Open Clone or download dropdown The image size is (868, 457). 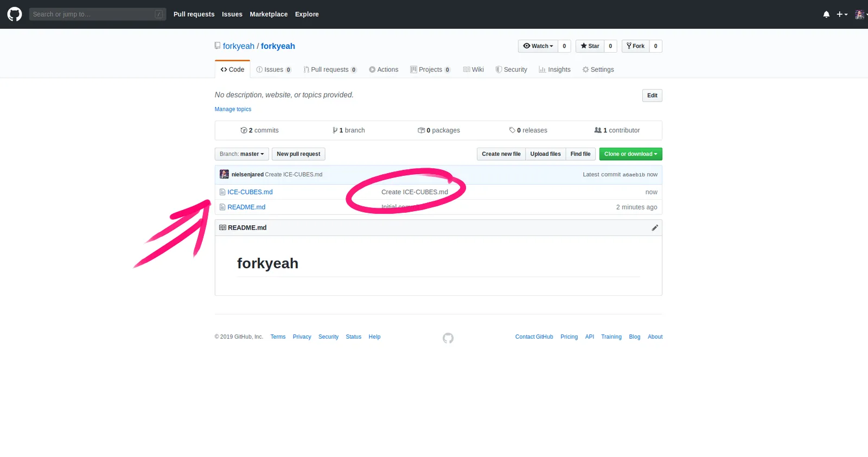tap(630, 154)
